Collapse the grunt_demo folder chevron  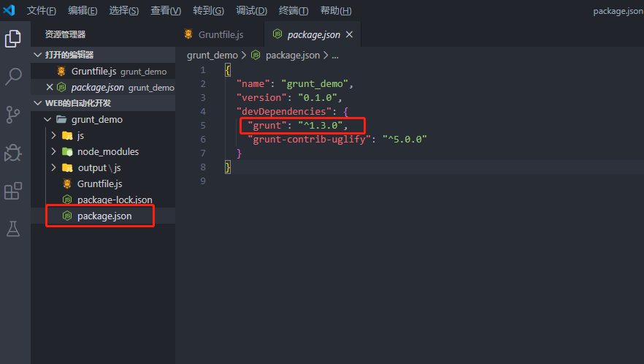pos(47,119)
